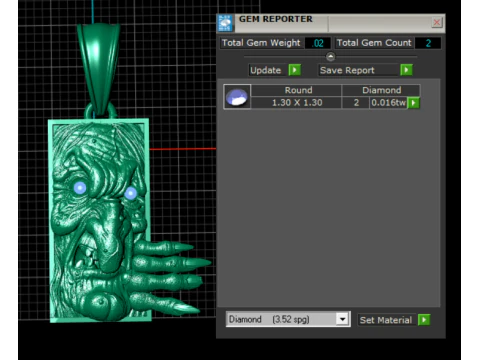
Task: Click the Diamond (3.52 spg) combo box
Action: [288, 319]
